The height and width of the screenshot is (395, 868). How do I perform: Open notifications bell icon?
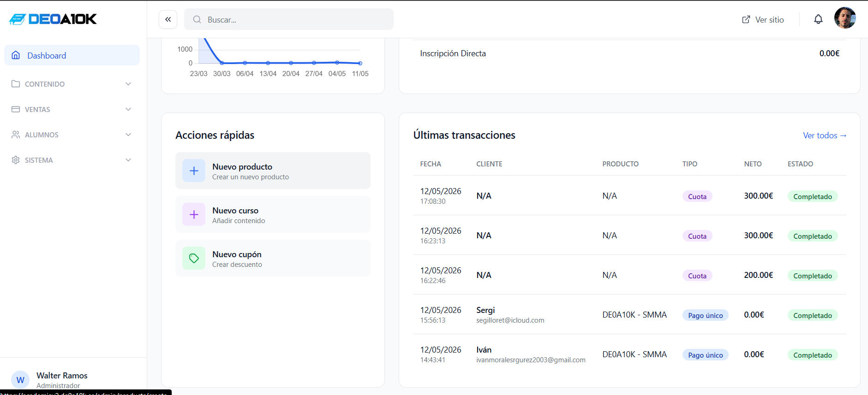[x=818, y=19]
